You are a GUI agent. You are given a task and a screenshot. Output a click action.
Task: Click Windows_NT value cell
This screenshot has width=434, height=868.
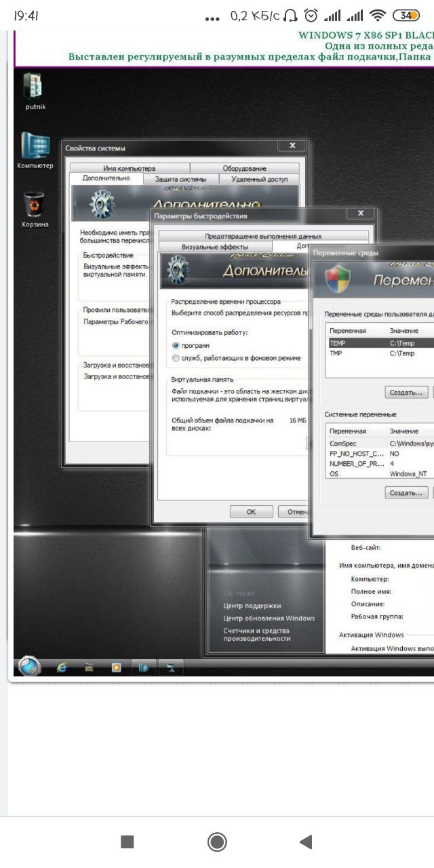tap(408, 474)
